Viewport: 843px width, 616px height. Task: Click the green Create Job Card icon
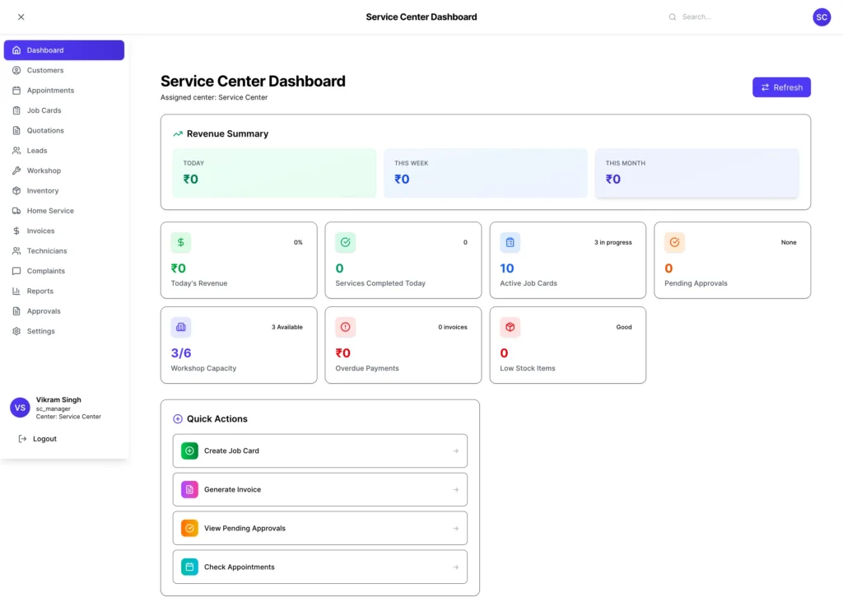pos(189,450)
